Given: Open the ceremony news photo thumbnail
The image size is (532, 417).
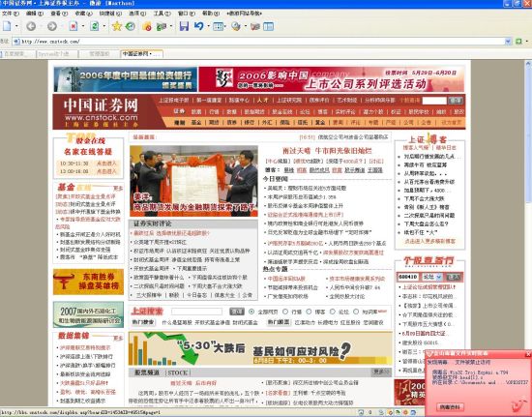Looking at the screenshot, I should pyautogui.click(x=193, y=181).
